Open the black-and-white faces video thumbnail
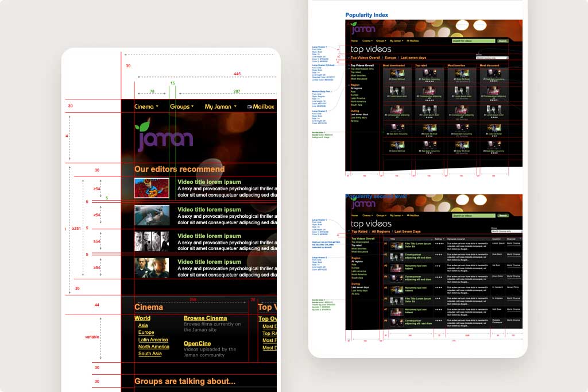The height and width of the screenshot is (392, 588). (152, 241)
